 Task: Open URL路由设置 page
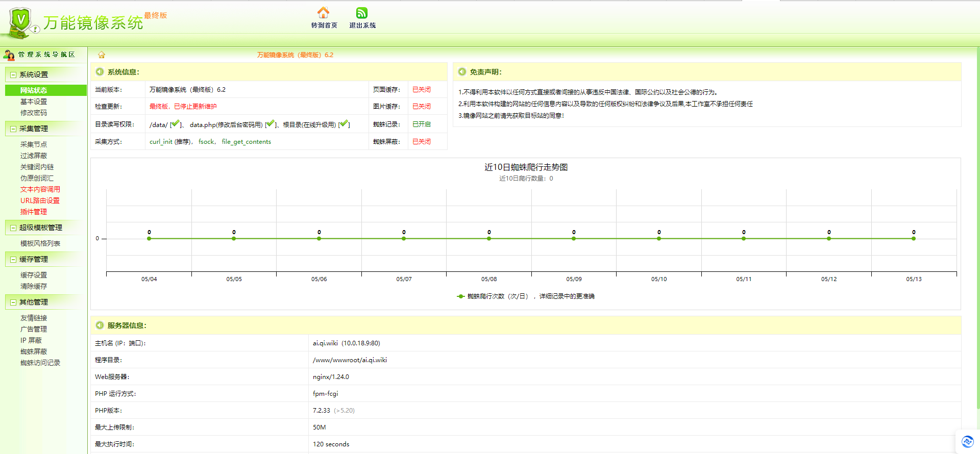tap(40, 200)
